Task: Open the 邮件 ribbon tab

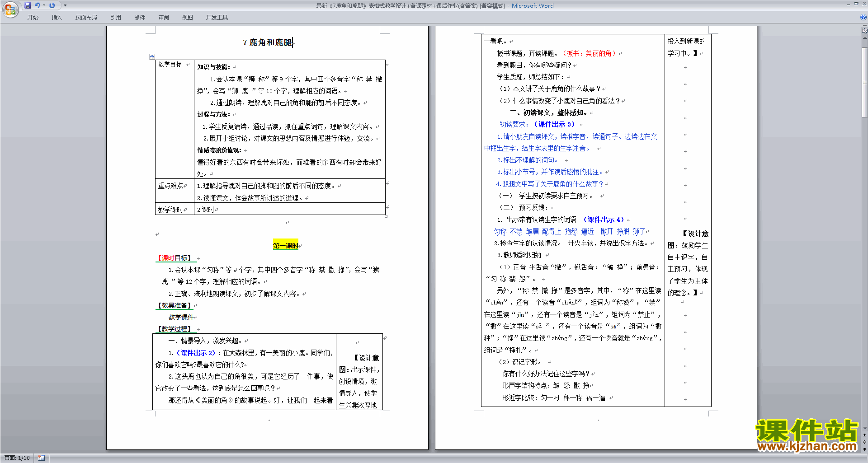Action: [x=140, y=18]
